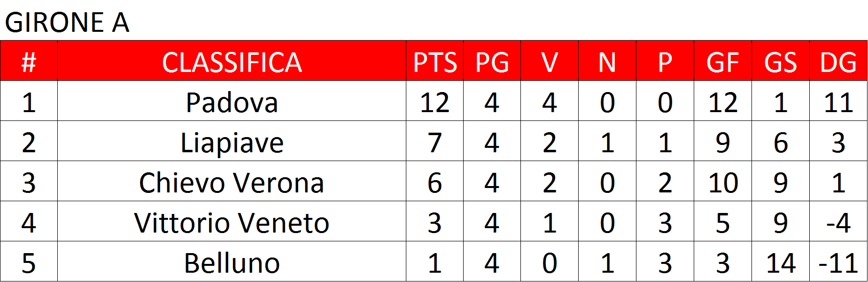The width and height of the screenshot is (868, 282).
Task: Click the Chievo Verona cell
Action: [232, 182]
